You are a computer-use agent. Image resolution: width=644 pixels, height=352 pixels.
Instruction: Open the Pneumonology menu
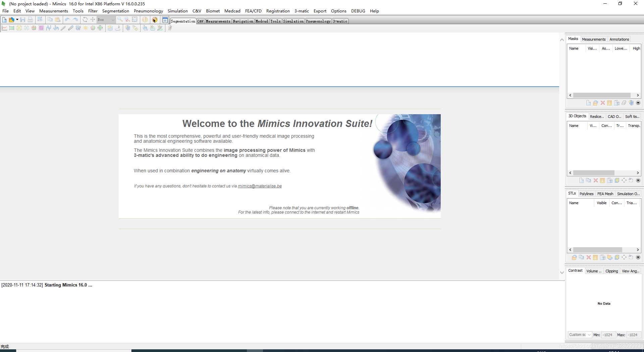(x=148, y=11)
